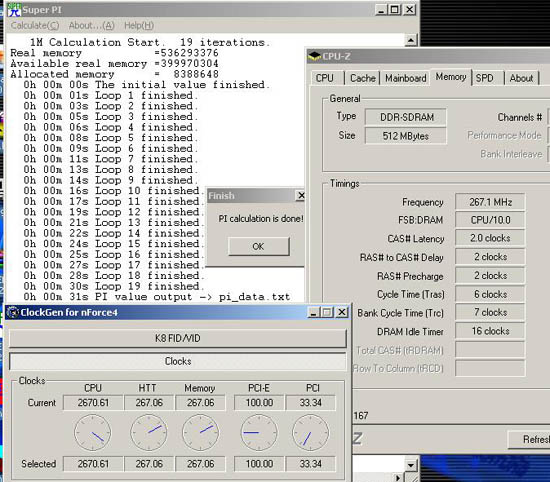Click the selected PCI-E clock field
Image resolution: width=550 pixels, height=482 pixels.
pyautogui.click(x=259, y=464)
